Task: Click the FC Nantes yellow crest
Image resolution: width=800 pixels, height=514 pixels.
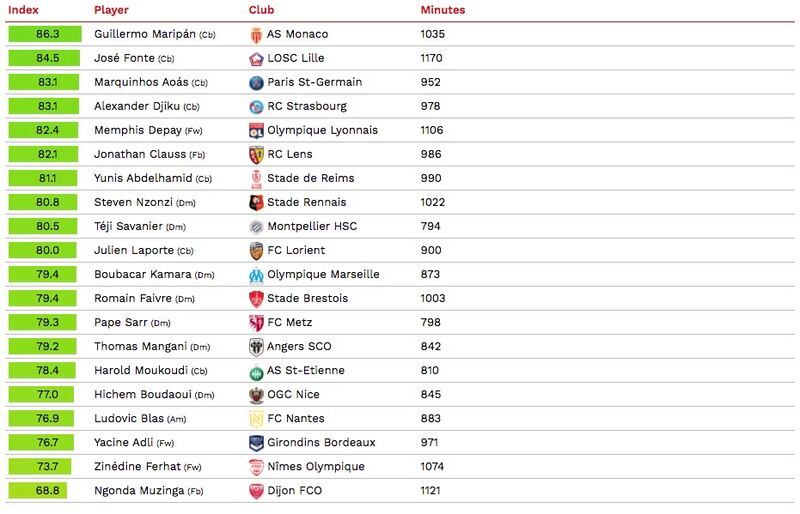Action: [x=256, y=419]
